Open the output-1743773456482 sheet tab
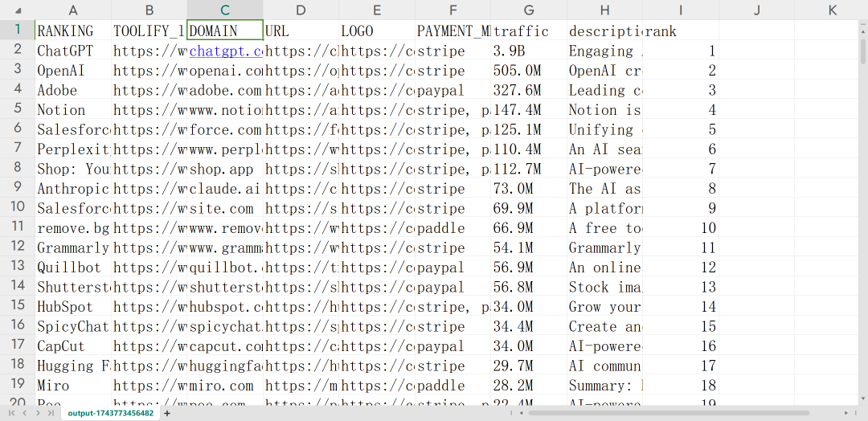Screen dimensions: 868x421 [x=111, y=413]
